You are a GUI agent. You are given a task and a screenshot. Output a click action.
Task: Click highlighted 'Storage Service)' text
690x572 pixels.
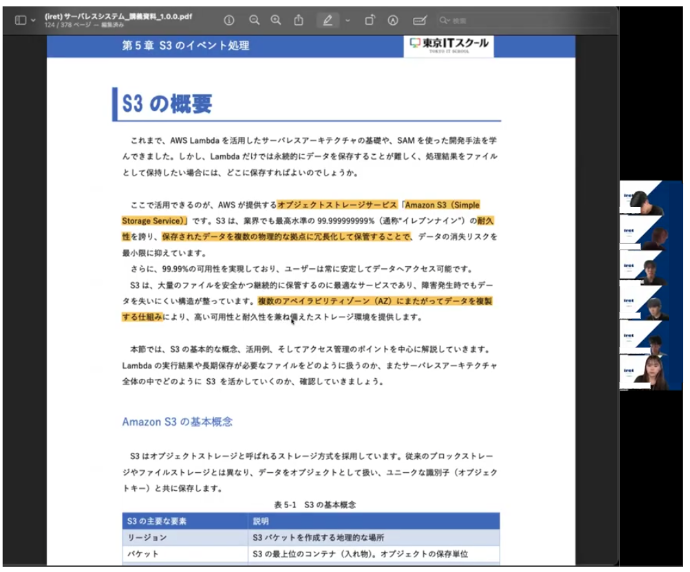point(154,220)
